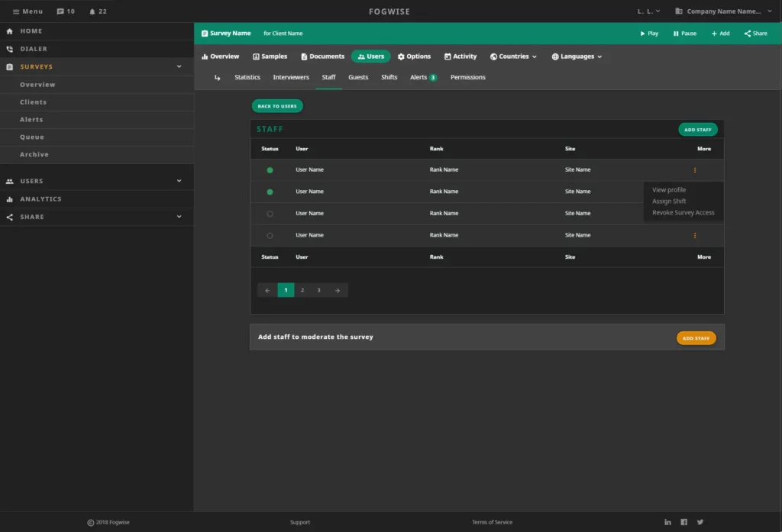Click the Share icon in survey header

coord(747,34)
